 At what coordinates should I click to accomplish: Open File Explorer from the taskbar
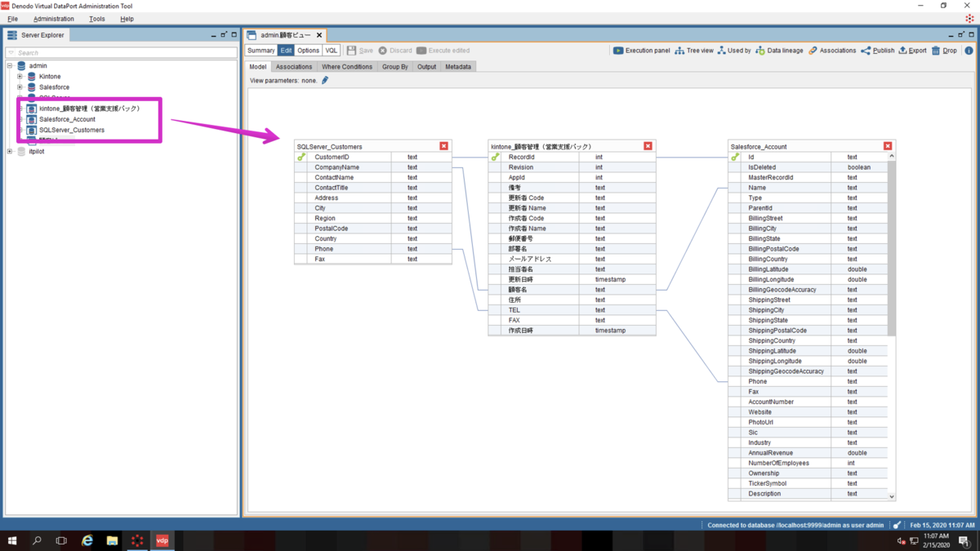112,540
